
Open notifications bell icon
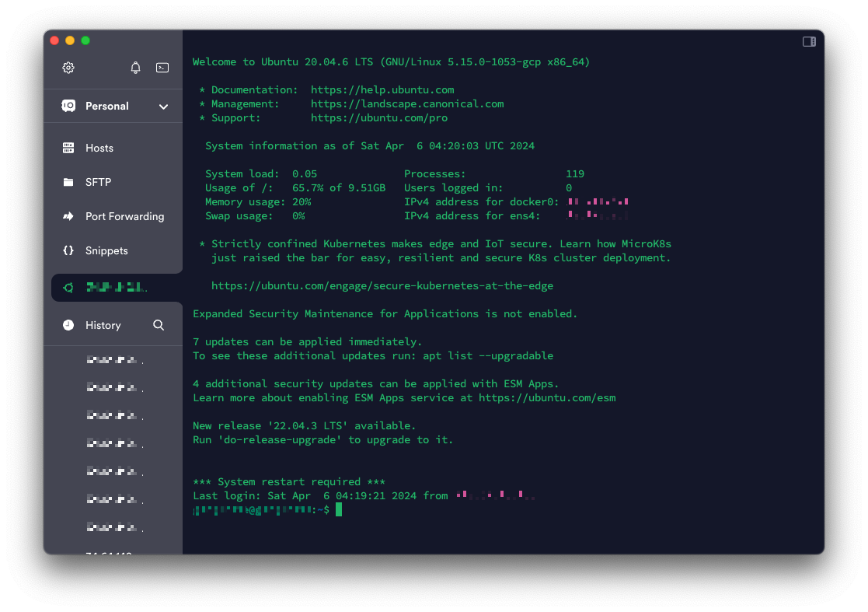point(136,68)
